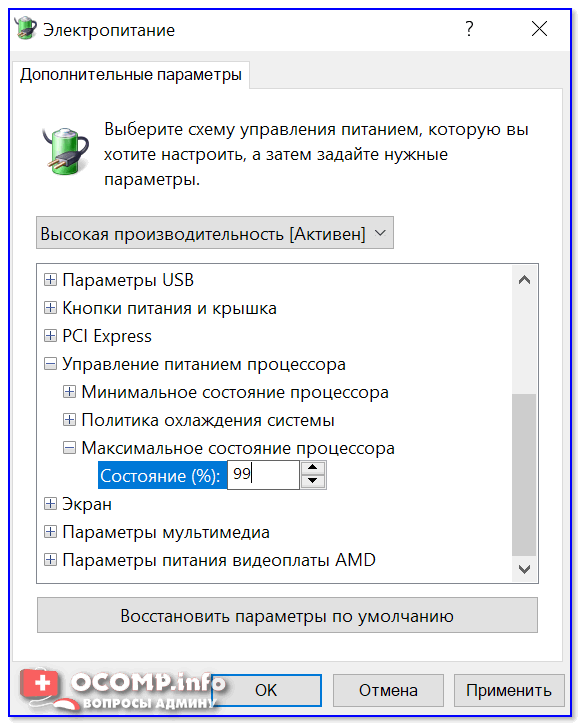Expand PCI Express settings node
The image size is (580, 725).
click(50, 336)
